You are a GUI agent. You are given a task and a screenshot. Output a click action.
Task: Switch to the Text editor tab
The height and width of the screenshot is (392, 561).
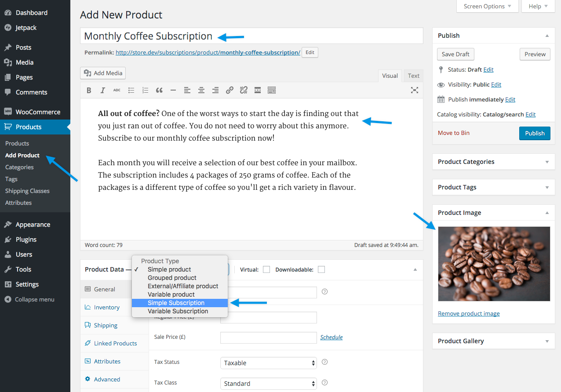(x=414, y=76)
